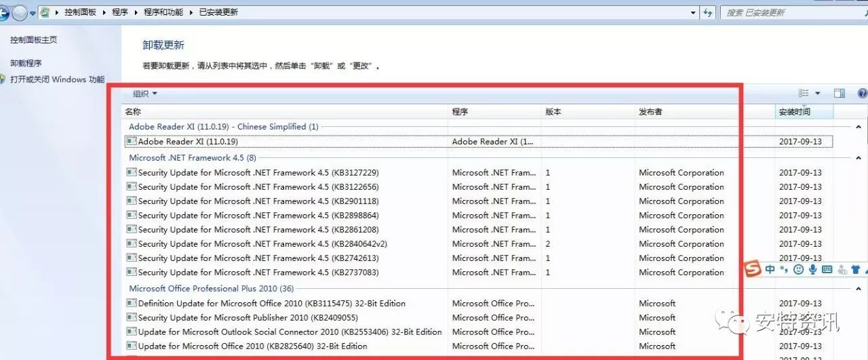
Task: Click the icon of update KB2898864
Action: 132,215
